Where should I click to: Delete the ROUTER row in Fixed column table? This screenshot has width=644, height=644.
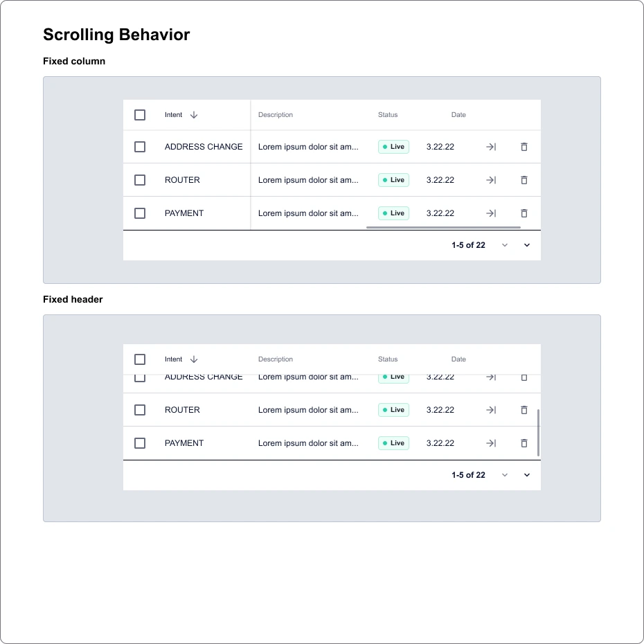[x=524, y=180]
